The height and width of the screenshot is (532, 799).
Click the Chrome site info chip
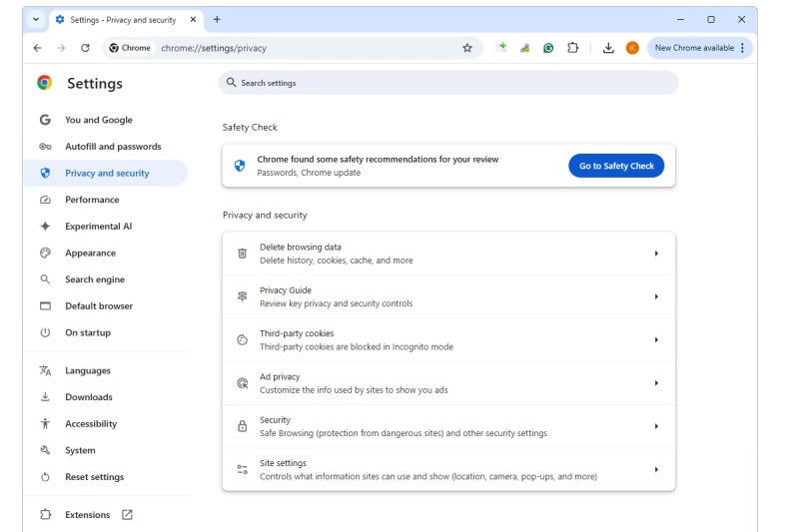tap(130, 48)
